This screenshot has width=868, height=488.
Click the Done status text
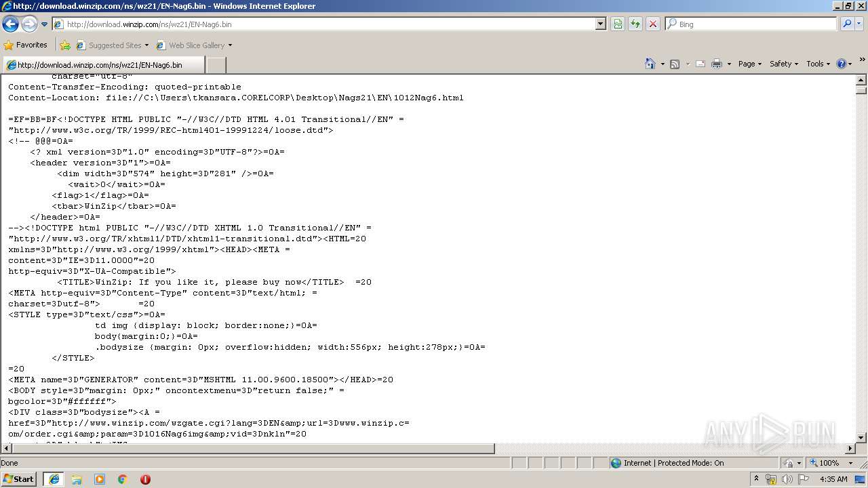pyautogui.click(x=9, y=463)
